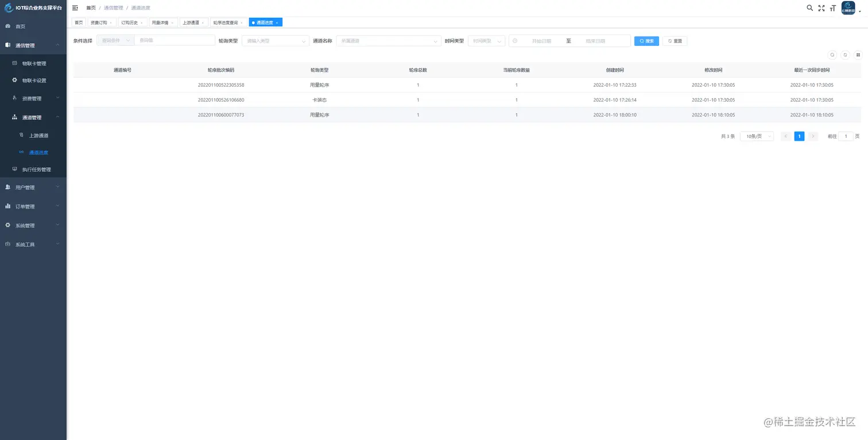Click the 资费管理 sidebar icon
Image resolution: width=868 pixels, height=440 pixels.
15,98
